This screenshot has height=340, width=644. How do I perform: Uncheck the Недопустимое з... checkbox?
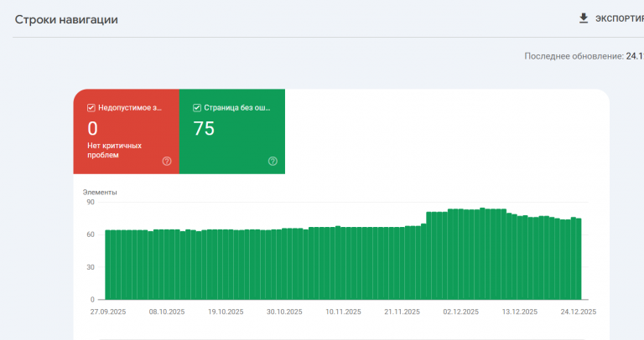(x=91, y=108)
